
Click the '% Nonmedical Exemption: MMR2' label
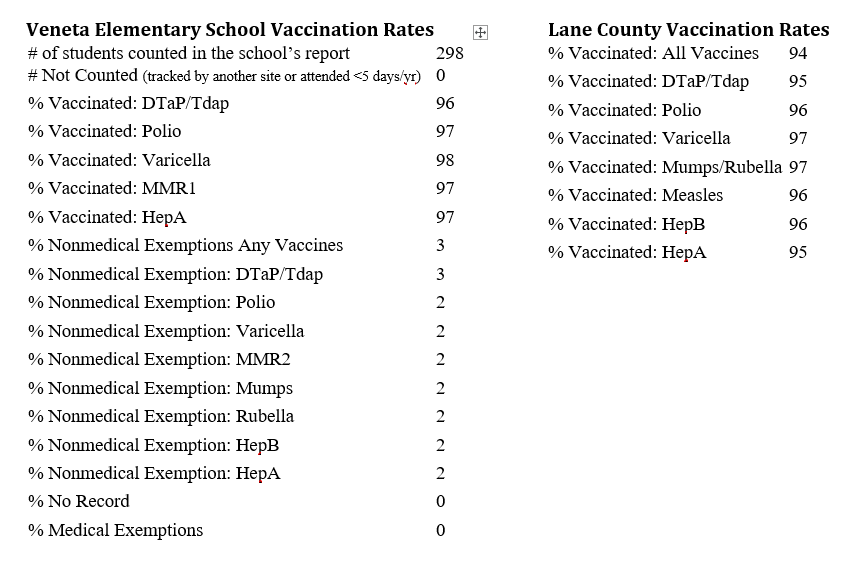tap(159, 359)
